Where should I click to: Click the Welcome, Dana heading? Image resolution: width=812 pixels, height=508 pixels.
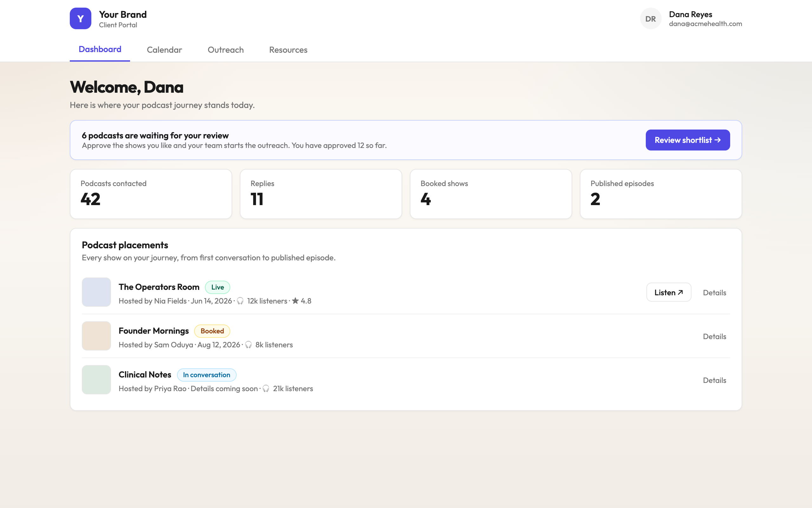[x=127, y=87]
